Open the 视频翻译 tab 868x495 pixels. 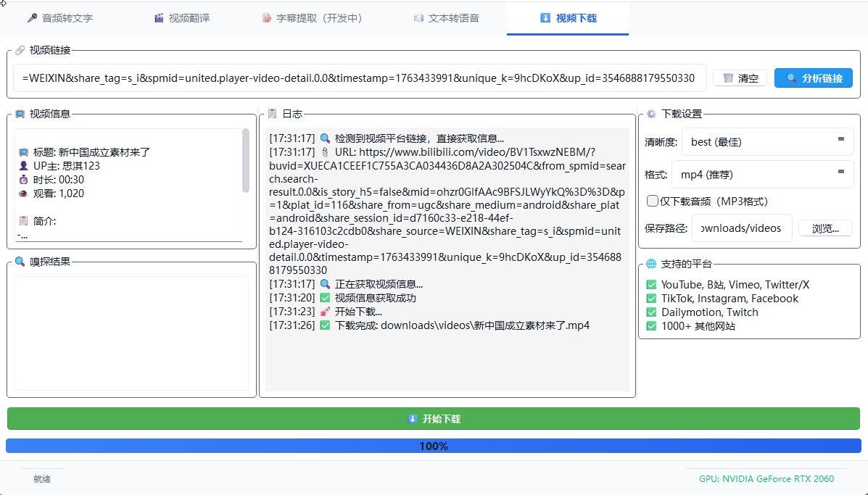pyautogui.click(x=182, y=18)
